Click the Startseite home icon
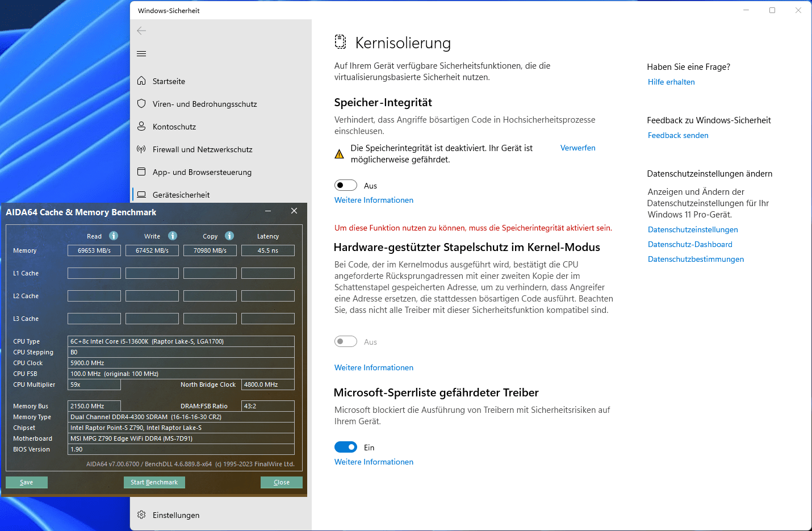812x531 pixels. 141,81
